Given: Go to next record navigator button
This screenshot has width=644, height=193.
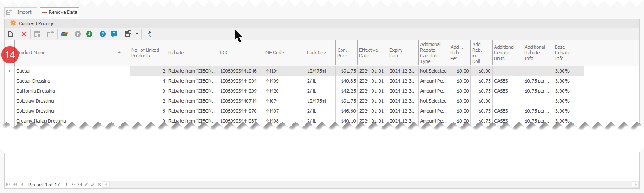Looking at the screenshot, I should (67, 185).
